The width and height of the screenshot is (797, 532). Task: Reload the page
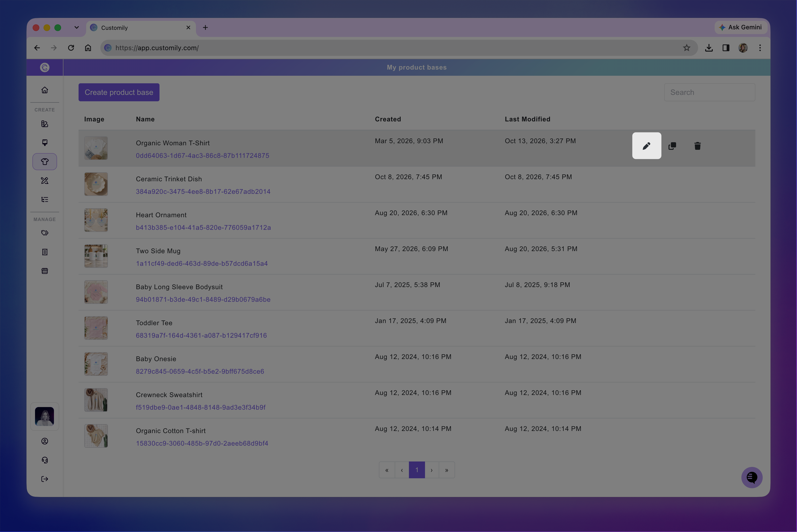point(71,48)
